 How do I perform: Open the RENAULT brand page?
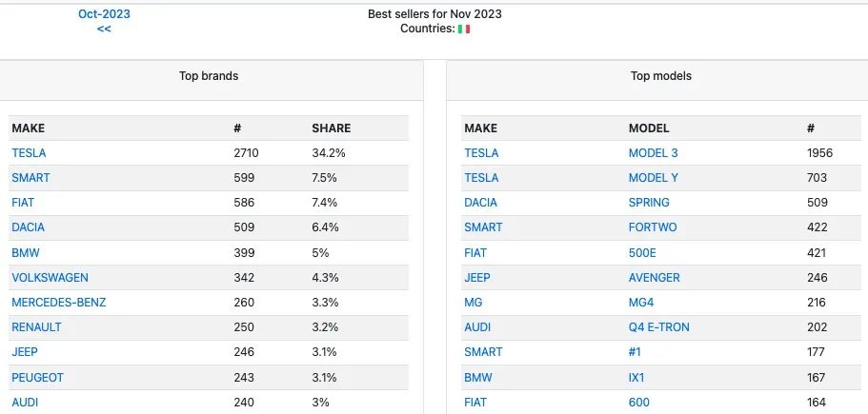[x=36, y=327]
